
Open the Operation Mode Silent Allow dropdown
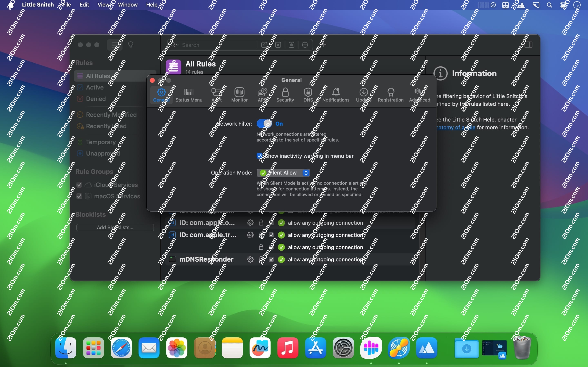point(283,172)
